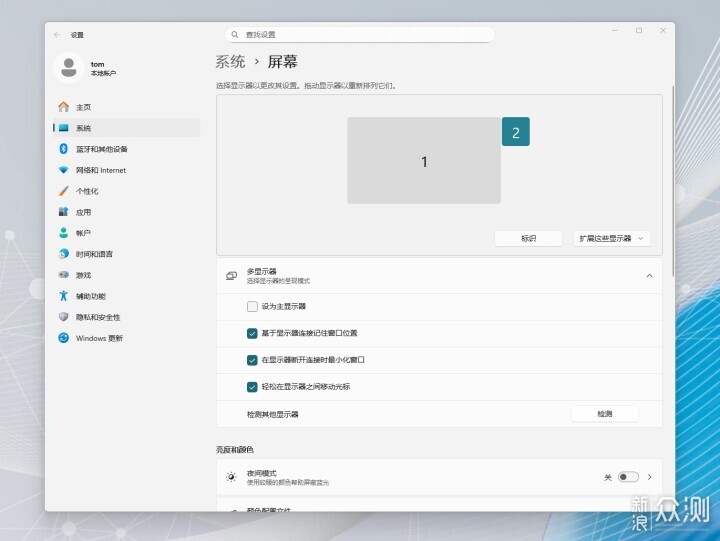
Task: Click the 应用 apps icon
Action: pos(63,212)
